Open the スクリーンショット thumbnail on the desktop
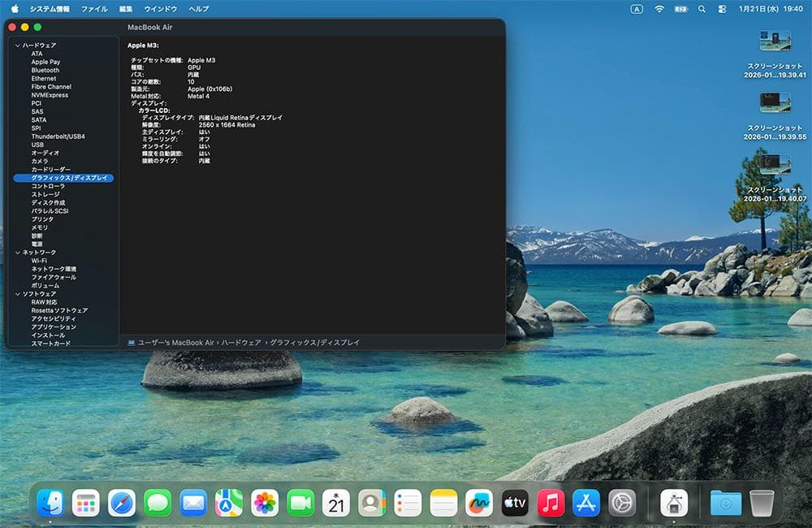The image size is (812, 528). tap(775, 38)
